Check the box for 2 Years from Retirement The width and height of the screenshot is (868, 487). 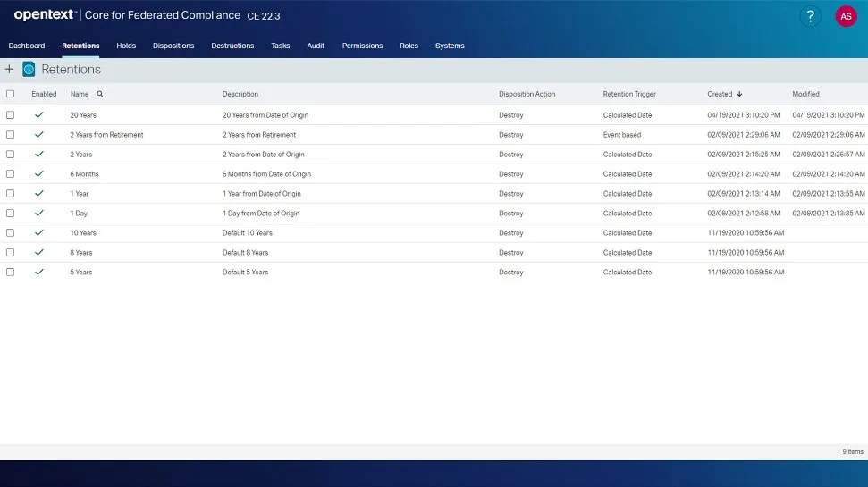pos(11,135)
